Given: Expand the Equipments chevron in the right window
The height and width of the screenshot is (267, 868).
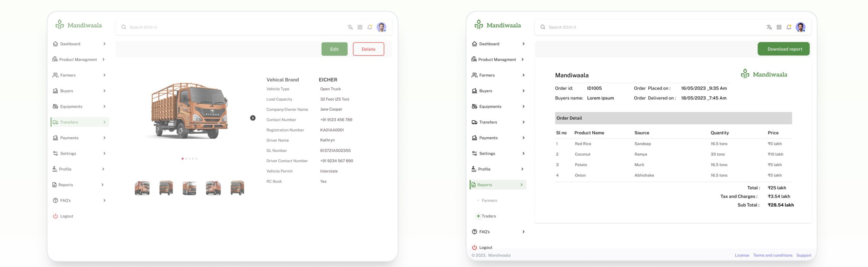Looking at the screenshot, I should 523,106.
